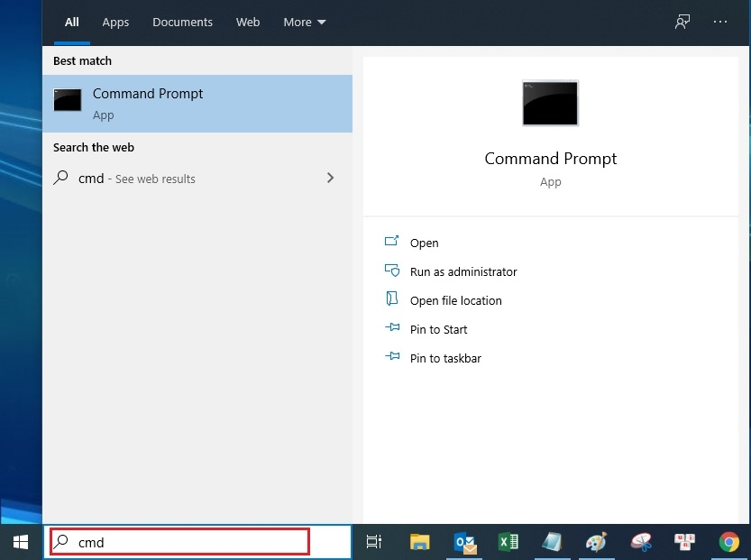The height and width of the screenshot is (560, 751).
Task: Click the Open file location folder icon
Action: (392, 298)
